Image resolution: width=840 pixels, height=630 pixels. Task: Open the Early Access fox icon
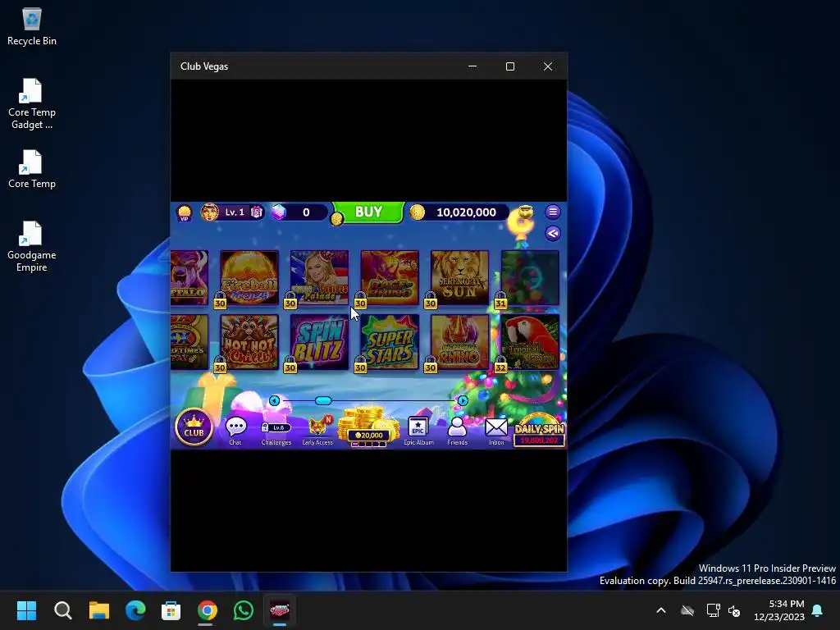[x=317, y=430]
